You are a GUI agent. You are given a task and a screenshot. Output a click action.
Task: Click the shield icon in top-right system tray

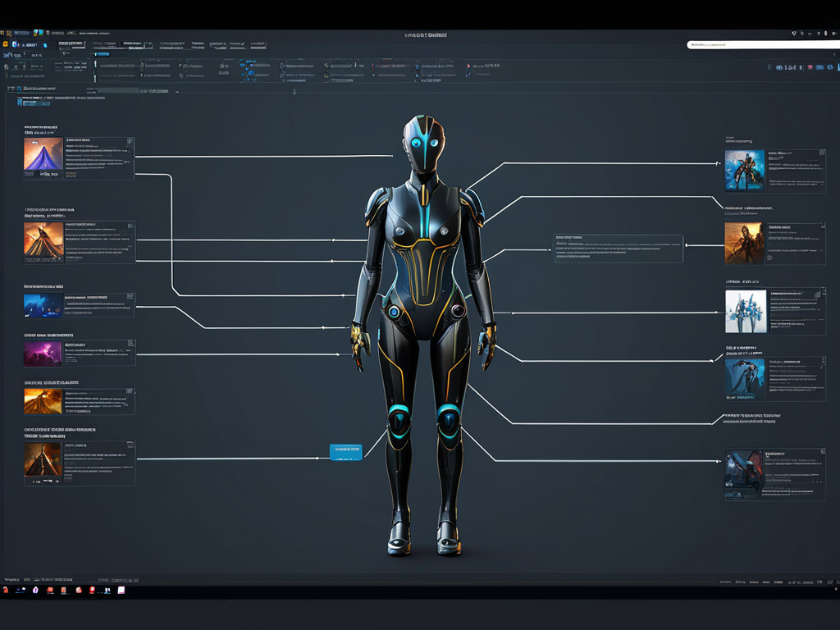coord(794,34)
